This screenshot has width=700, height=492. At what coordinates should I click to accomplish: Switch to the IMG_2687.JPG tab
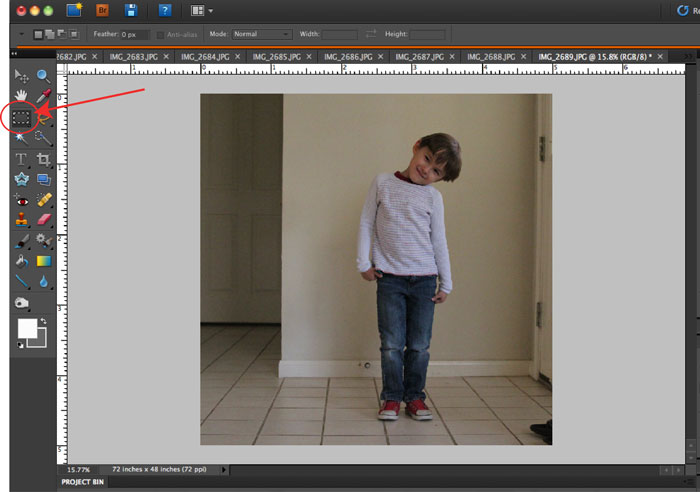(419, 57)
